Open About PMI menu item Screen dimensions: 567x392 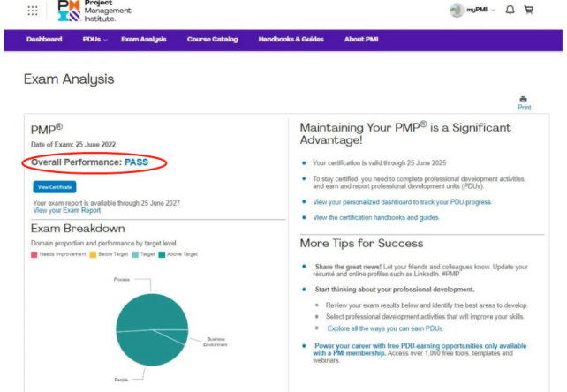(x=361, y=40)
